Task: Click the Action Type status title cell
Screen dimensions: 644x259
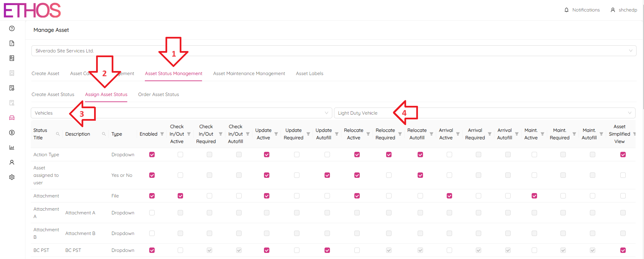Action: (46, 155)
